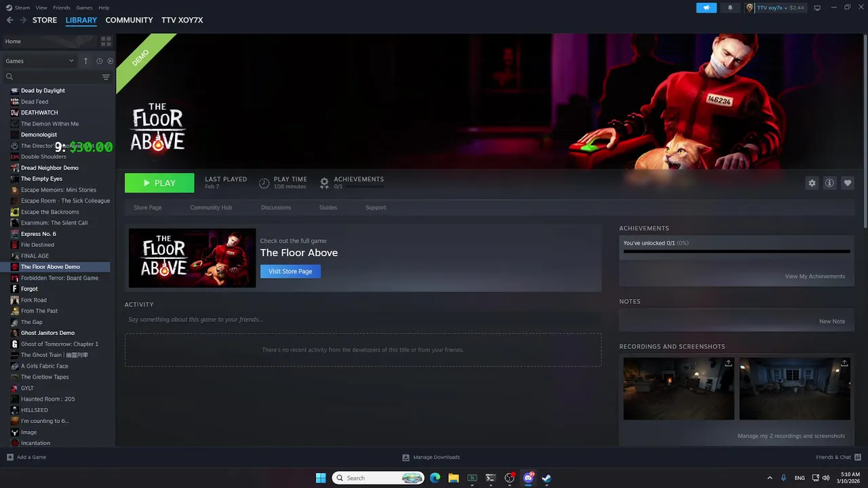The width and height of the screenshot is (868, 488).
Task: Click the play time clock icon
Action: (264, 183)
